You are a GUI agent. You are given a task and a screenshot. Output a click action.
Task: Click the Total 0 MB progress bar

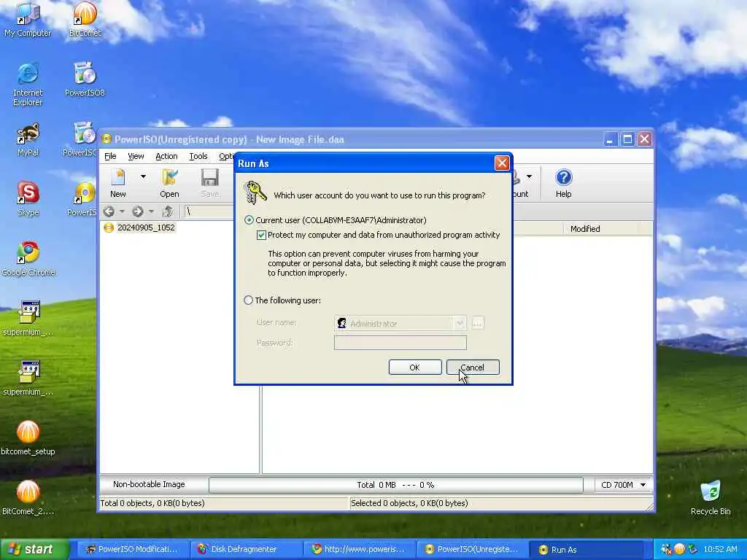[x=395, y=485]
